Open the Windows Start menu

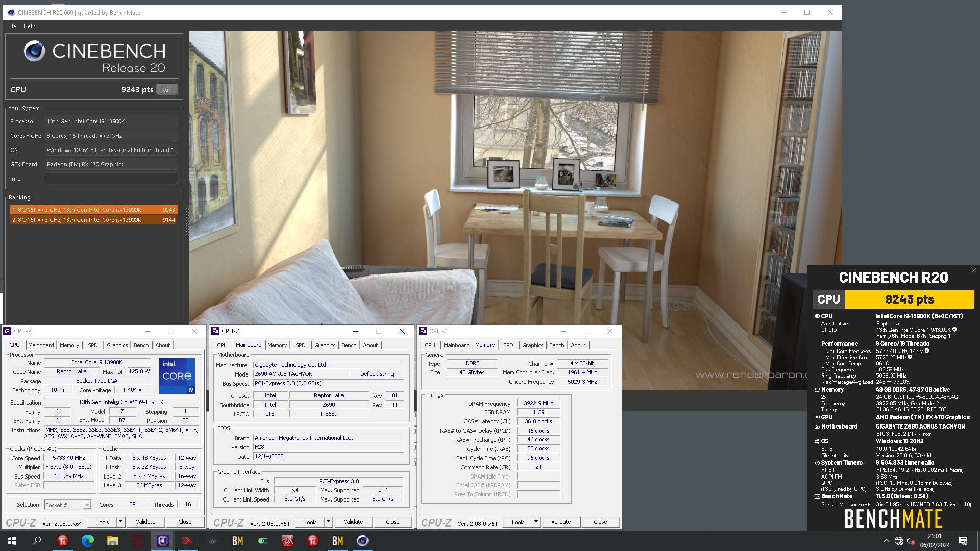tap(12, 541)
